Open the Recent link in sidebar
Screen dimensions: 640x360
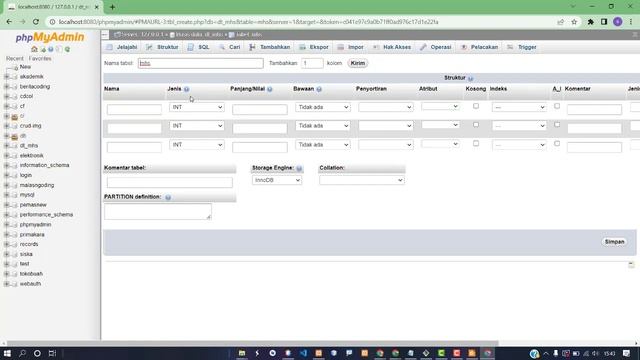(x=15, y=59)
